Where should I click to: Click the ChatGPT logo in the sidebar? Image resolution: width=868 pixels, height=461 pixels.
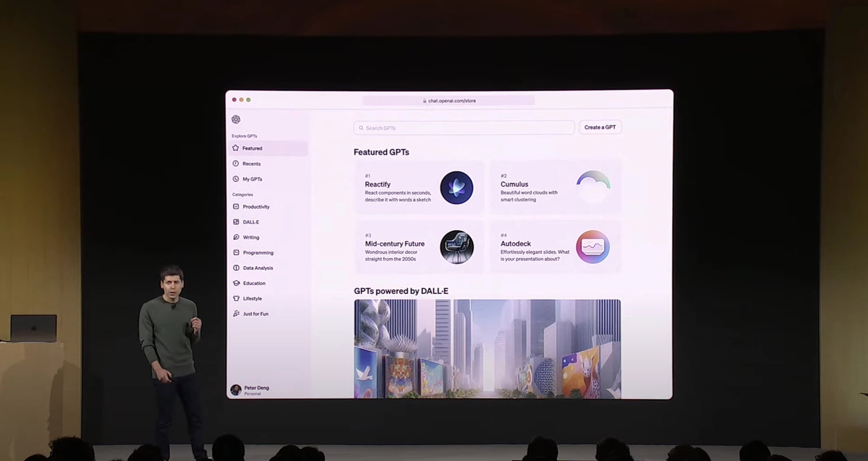coord(236,120)
